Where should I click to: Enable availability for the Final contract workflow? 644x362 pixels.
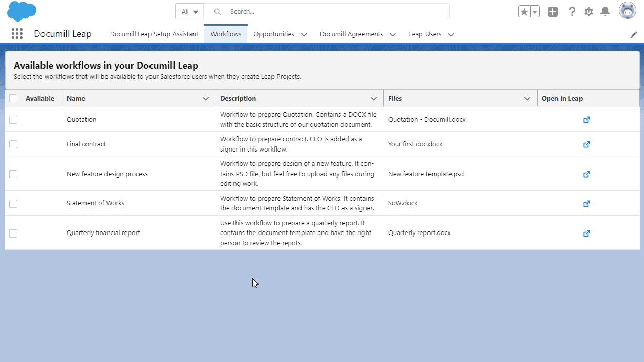[x=13, y=144]
